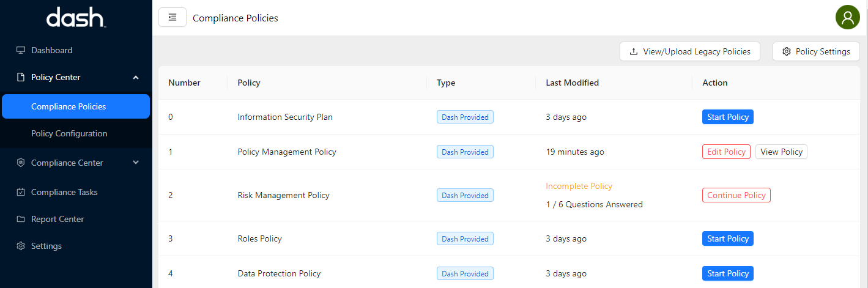Start the Information Security Plan policy
The image size is (868, 288).
tap(727, 117)
